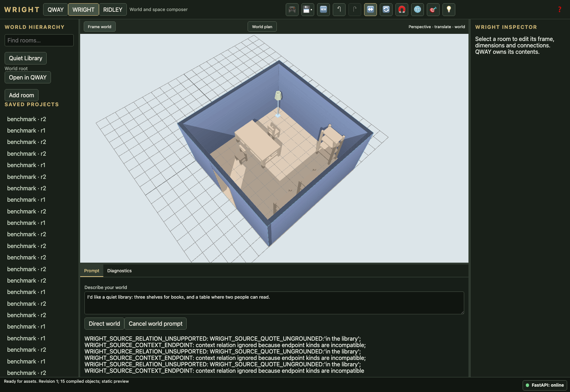Open help with the red question mark
This screenshot has width=570, height=392.
(560, 10)
